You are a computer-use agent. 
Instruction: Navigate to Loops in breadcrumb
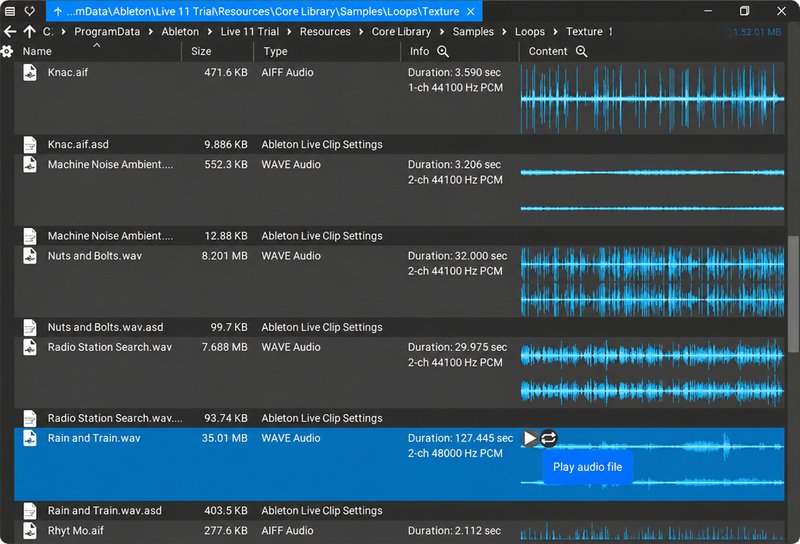click(530, 32)
